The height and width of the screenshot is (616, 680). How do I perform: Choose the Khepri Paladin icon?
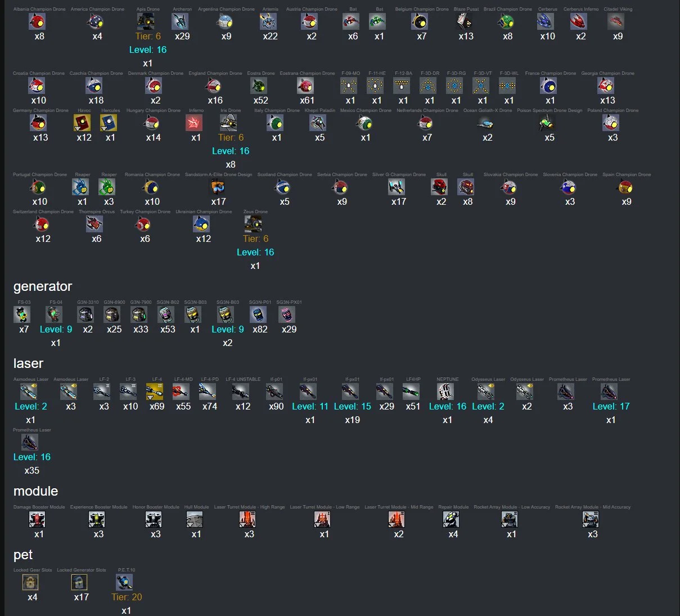(x=318, y=123)
